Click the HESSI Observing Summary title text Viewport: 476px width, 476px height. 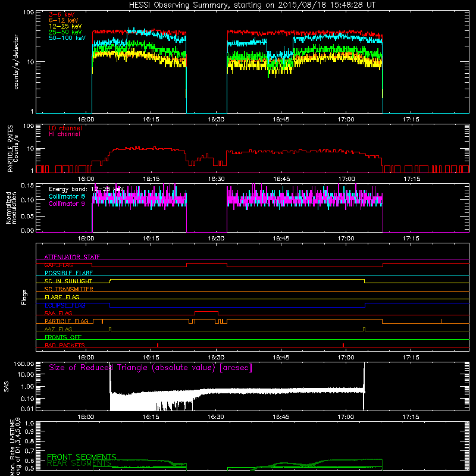tap(252, 5)
